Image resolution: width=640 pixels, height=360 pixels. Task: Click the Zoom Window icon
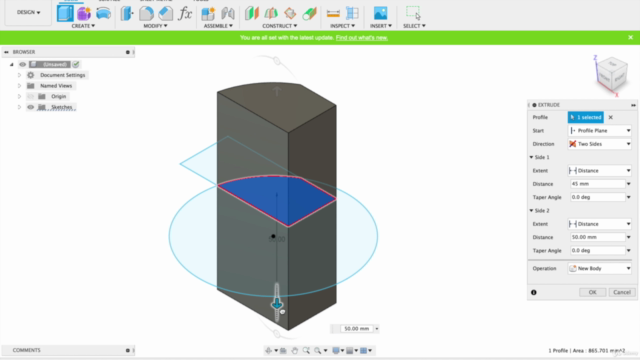pyautogui.click(x=306, y=351)
